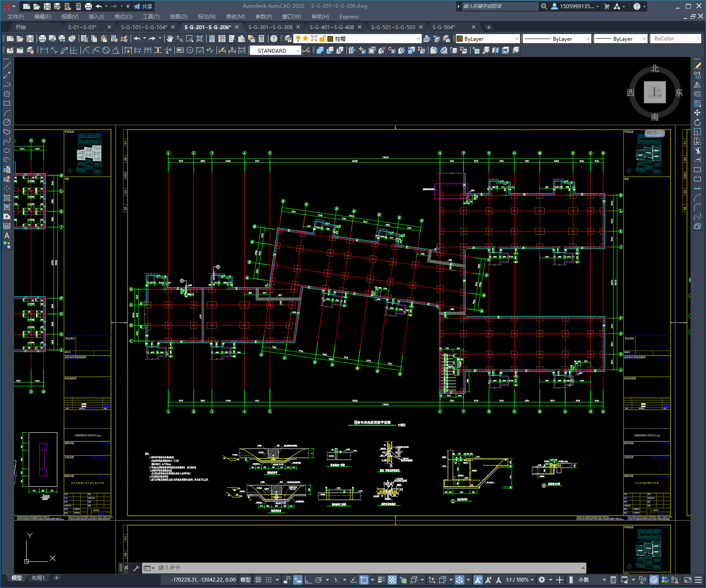Click the search magnifier icon in title bar
This screenshot has width=706, height=588.
click(544, 6)
